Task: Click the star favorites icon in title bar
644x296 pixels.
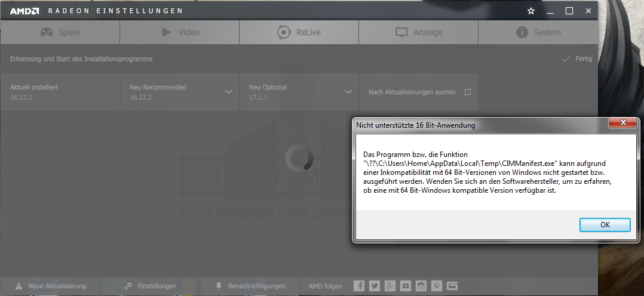Action: click(x=531, y=11)
